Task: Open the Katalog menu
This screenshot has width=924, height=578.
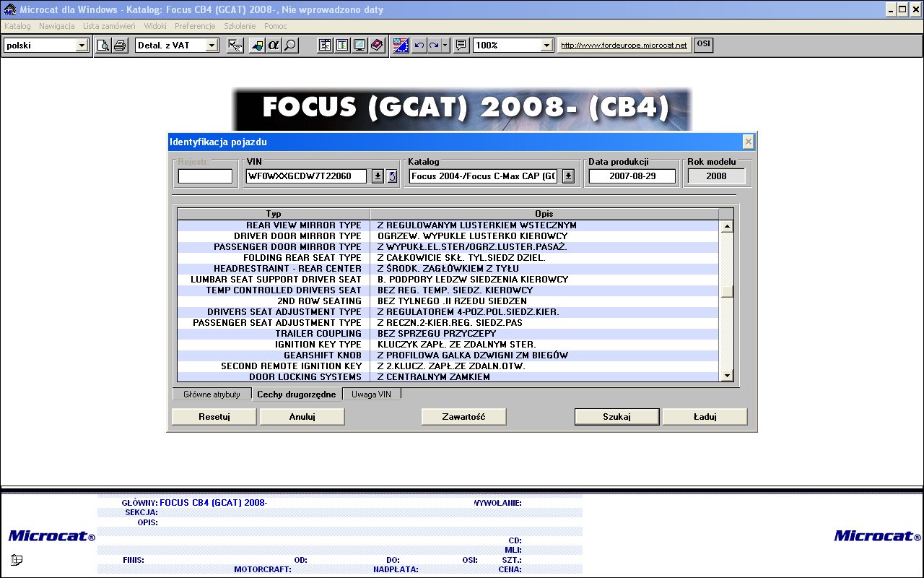Action: 17,26
